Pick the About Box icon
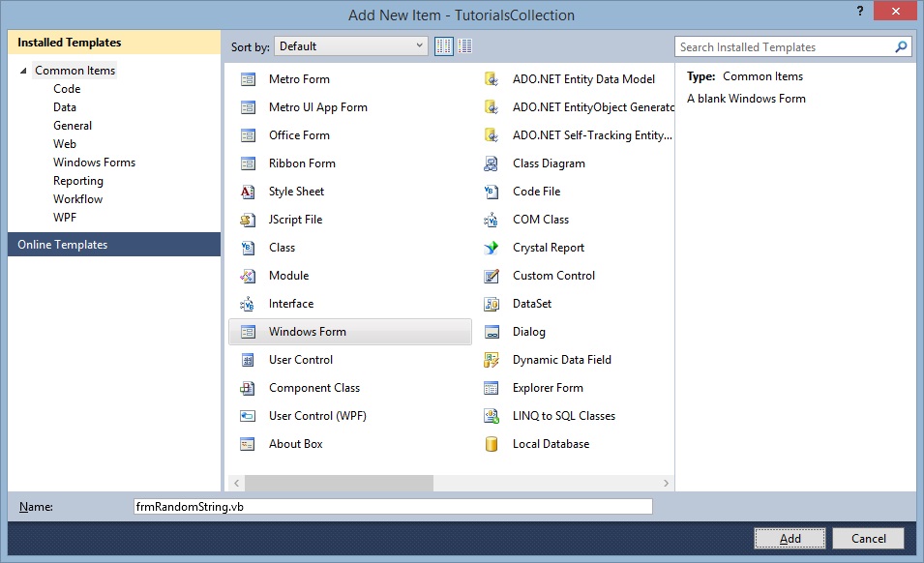 tap(248, 444)
